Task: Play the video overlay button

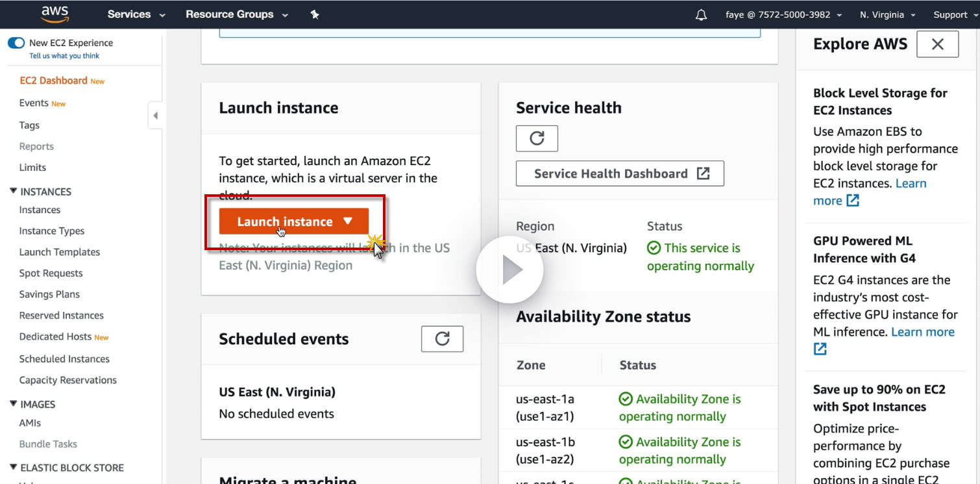Action: pos(509,270)
